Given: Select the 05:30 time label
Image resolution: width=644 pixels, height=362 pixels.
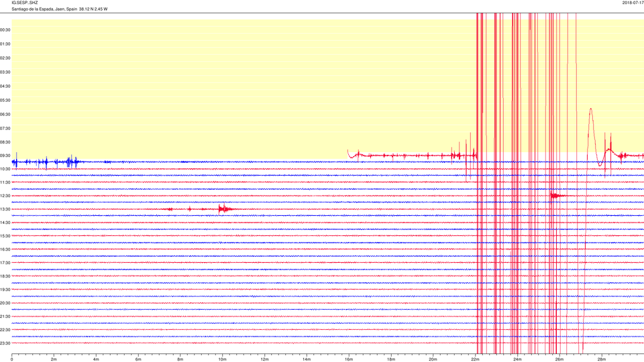Looking at the screenshot, I should (5, 100).
